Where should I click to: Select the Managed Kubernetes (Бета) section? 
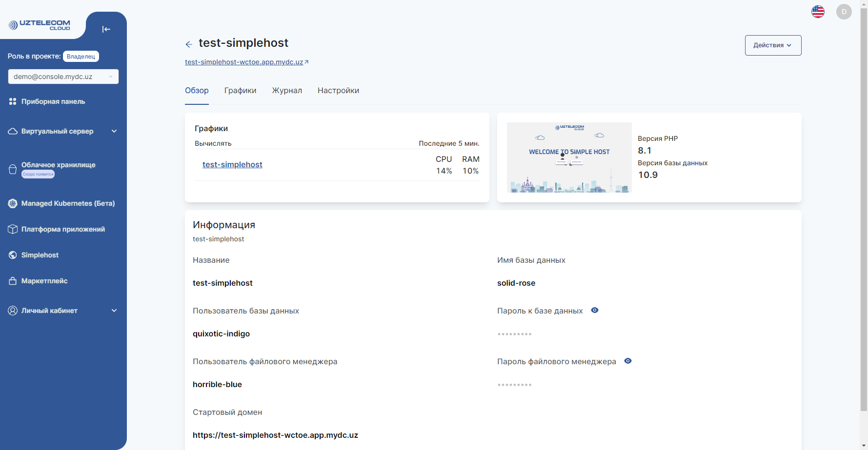click(68, 203)
